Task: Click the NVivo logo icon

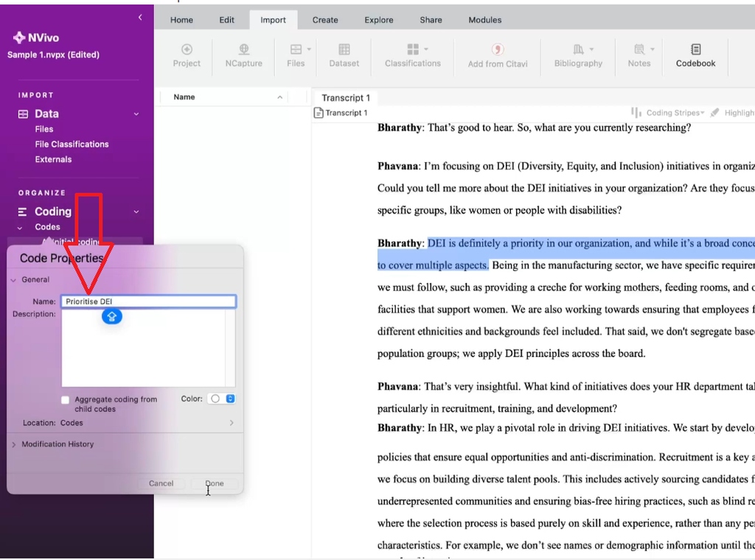Action: (18, 38)
